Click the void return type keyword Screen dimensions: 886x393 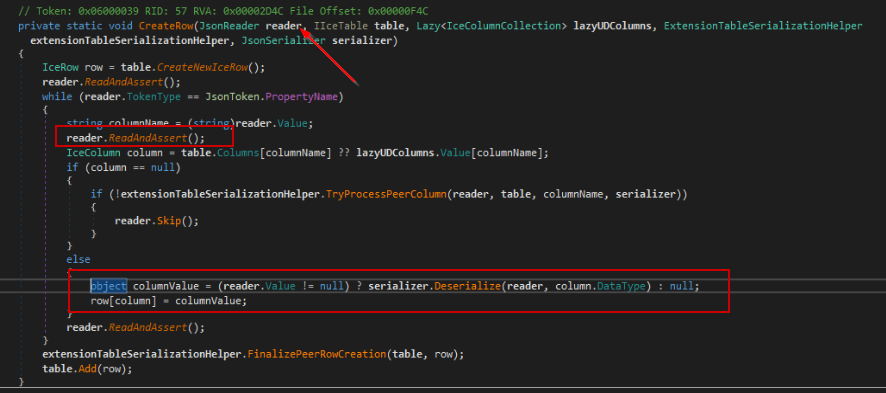[x=120, y=25]
